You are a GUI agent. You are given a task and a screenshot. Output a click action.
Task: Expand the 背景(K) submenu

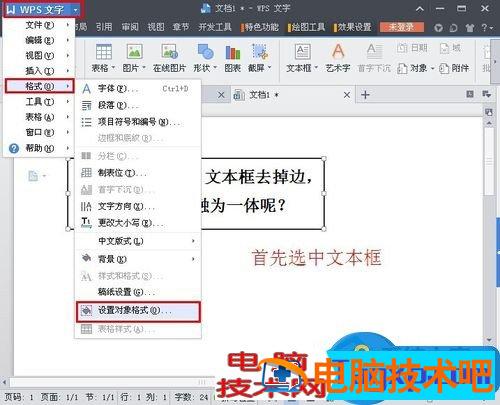(138, 259)
